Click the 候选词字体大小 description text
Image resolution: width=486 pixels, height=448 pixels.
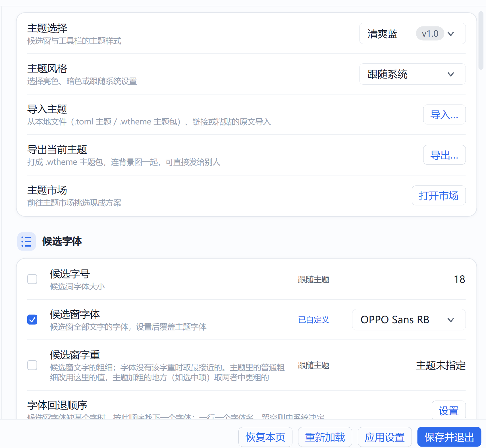pyautogui.click(x=78, y=286)
